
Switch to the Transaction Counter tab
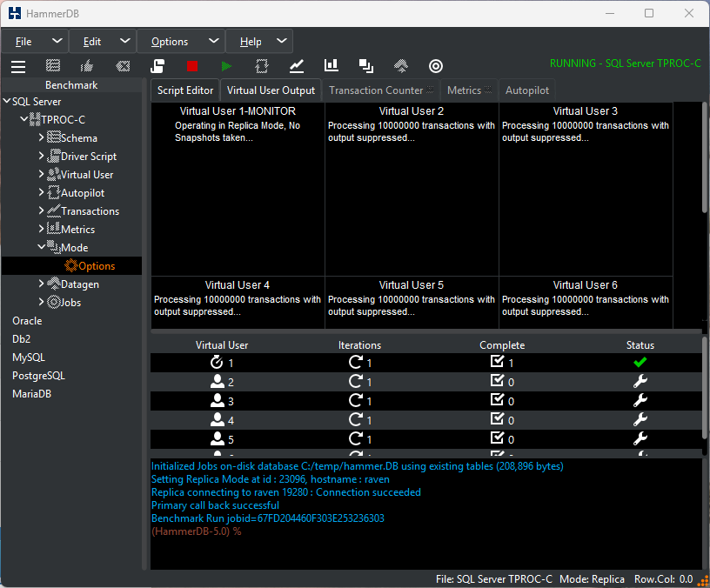click(381, 90)
